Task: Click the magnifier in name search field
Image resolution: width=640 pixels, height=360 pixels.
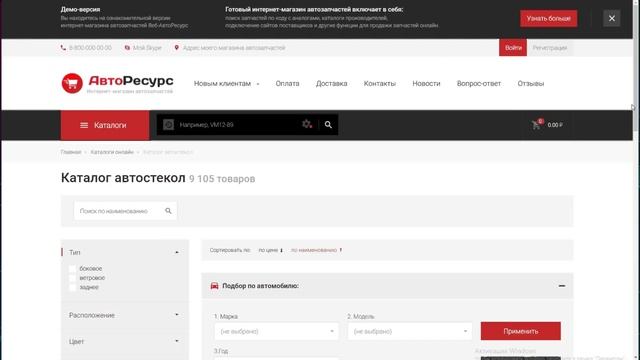Action: [x=168, y=211]
